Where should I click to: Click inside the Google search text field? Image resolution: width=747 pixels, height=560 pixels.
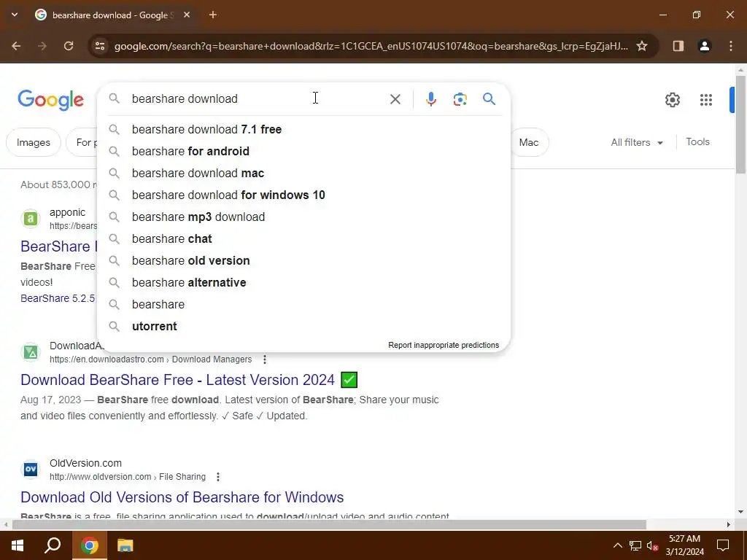[258, 99]
